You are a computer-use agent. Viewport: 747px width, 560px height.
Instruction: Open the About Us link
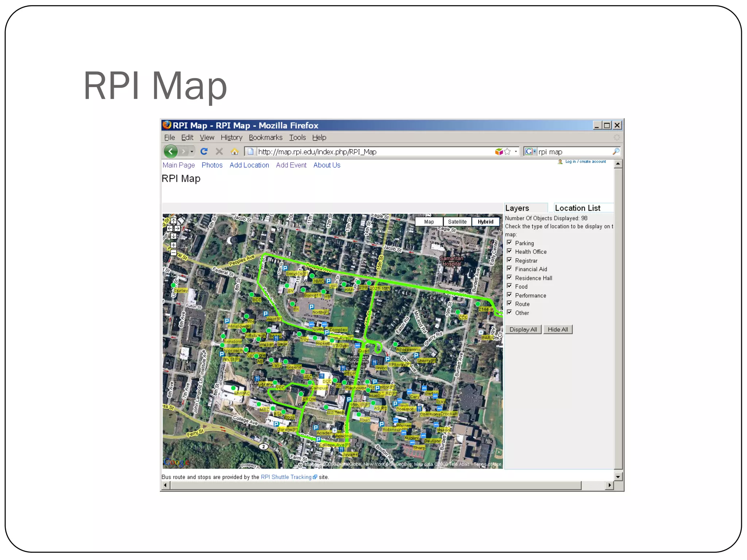click(x=327, y=165)
